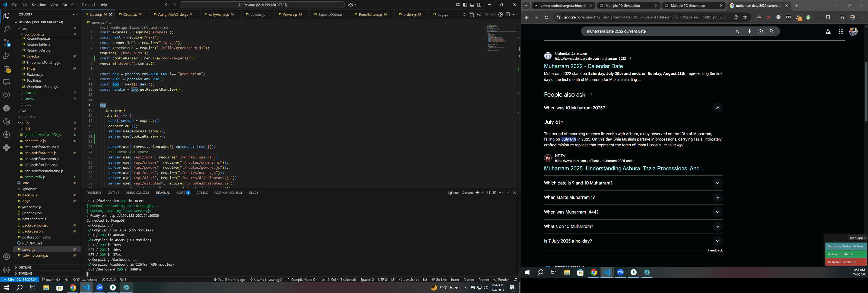Click the Split Terminal icon

(x=488, y=193)
